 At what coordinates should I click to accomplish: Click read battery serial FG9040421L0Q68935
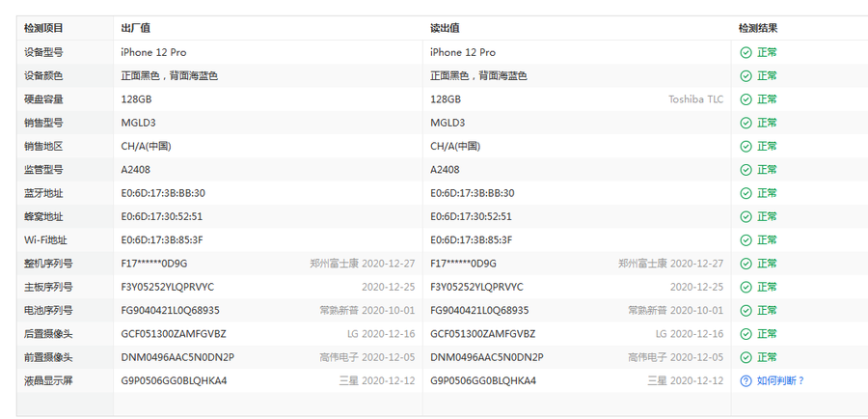(479, 310)
